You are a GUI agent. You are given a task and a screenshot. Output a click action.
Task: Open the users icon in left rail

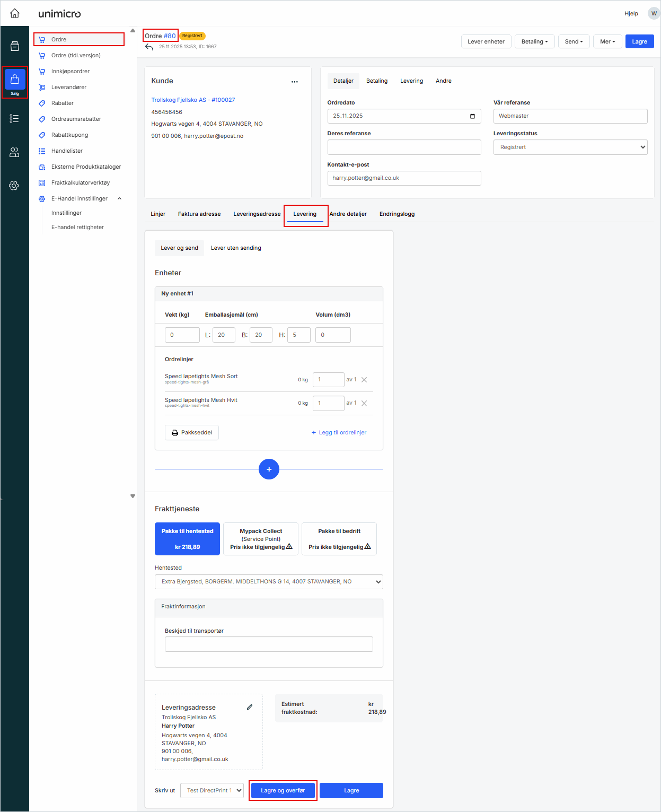[x=14, y=152]
